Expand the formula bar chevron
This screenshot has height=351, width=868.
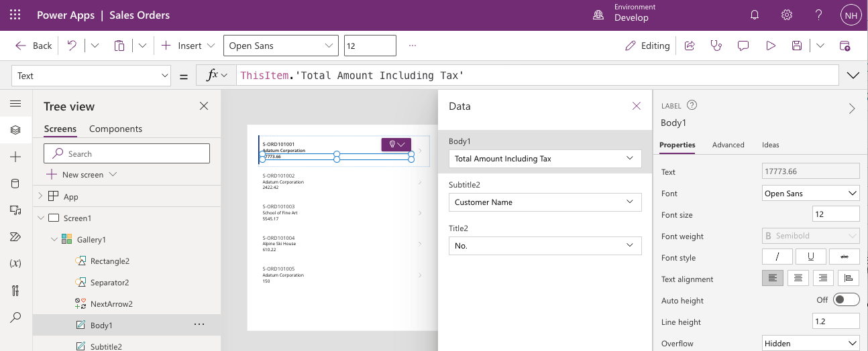[x=854, y=75]
